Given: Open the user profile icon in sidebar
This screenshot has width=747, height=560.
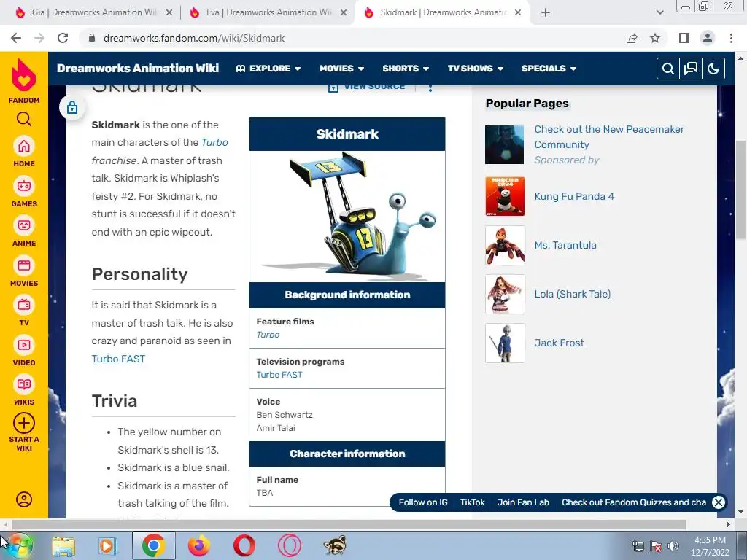Looking at the screenshot, I should pos(24,499).
